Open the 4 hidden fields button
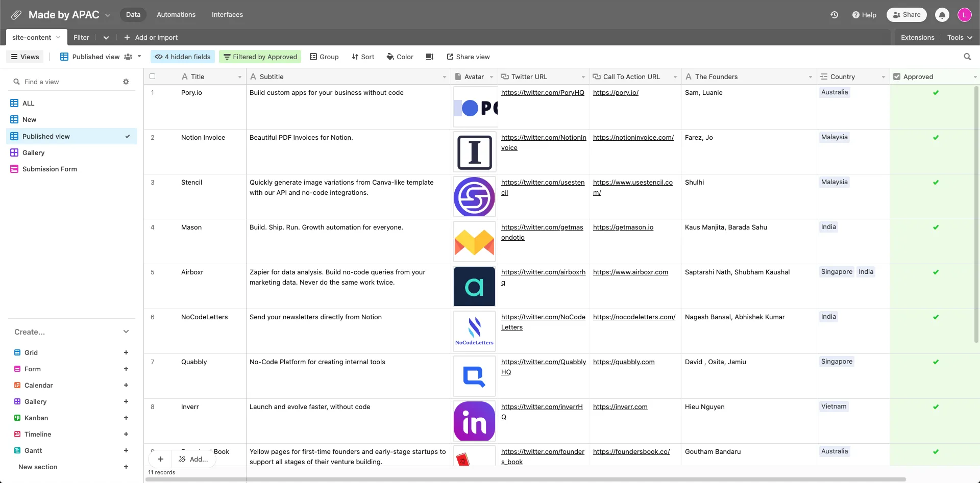The image size is (980, 483). tap(183, 57)
